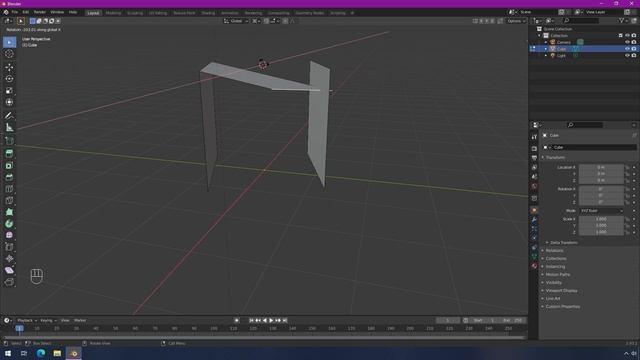
Task: Click the Play animation button
Action: [271, 320]
